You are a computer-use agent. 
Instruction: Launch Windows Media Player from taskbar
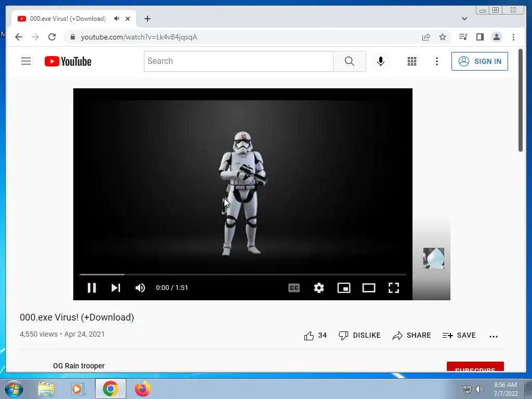pos(78,389)
